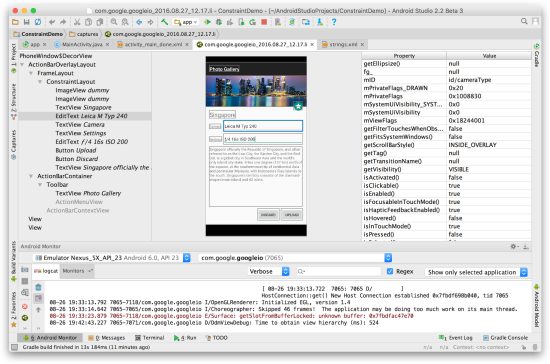Click the ConstraintDemo breadcrumb
The height and width of the screenshot is (364, 550).
(x=38, y=34)
